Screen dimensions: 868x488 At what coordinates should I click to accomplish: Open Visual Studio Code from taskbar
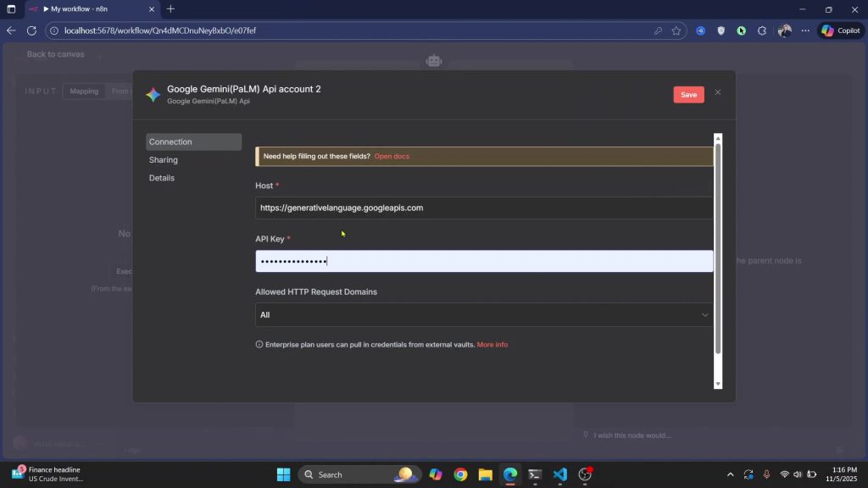[559, 474]
